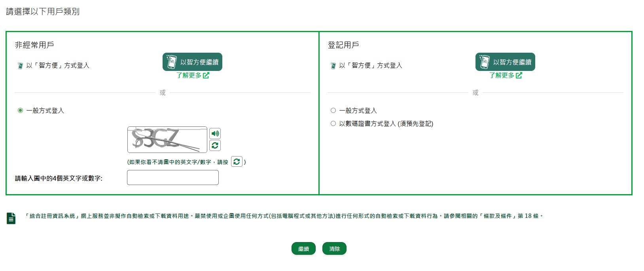Focus the captcha code input field
The image size is (644, 271).
[173, 177]
